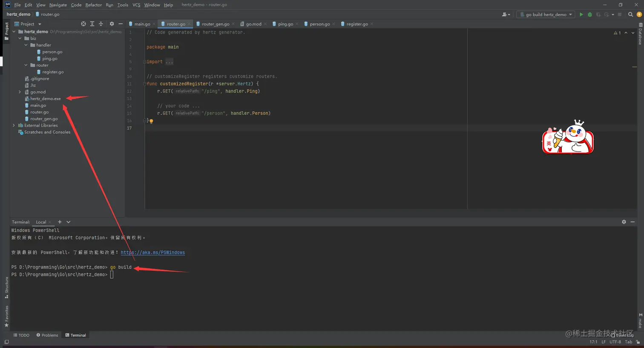Click the orange IDE update arrow icon
The width and height of the screenshot is (644, 348).
(x=639, y=14)
